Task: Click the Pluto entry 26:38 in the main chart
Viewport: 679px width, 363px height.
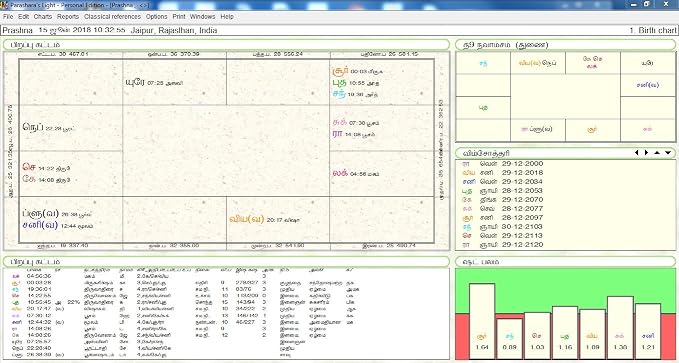Action: pyautogui.click(x=57, y=214)
